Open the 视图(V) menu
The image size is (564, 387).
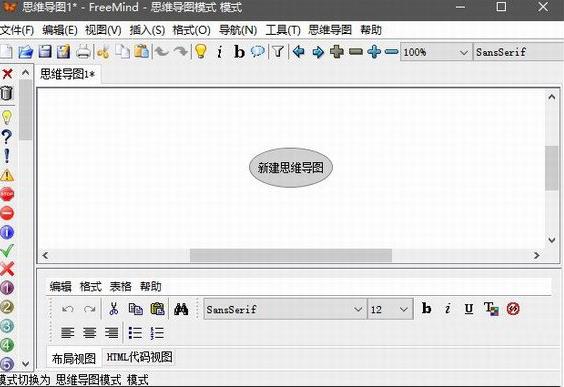[103, 30]
